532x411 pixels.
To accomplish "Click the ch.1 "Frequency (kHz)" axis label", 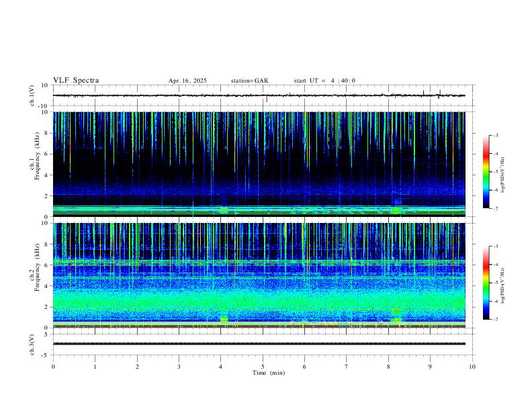I will point(38,156).
